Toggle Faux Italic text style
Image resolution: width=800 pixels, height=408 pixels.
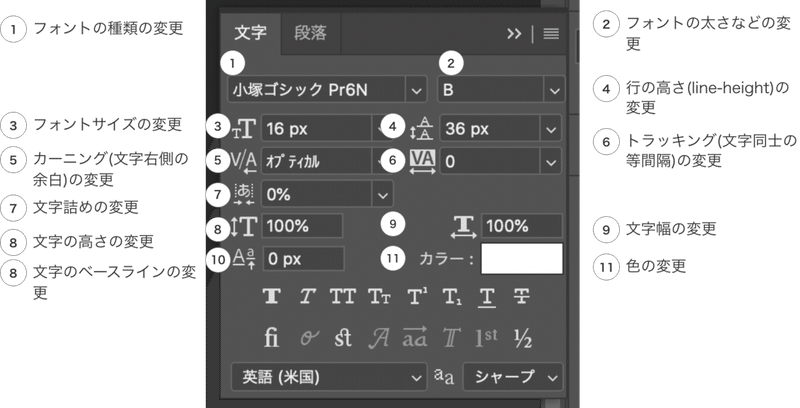pos(307,296)
